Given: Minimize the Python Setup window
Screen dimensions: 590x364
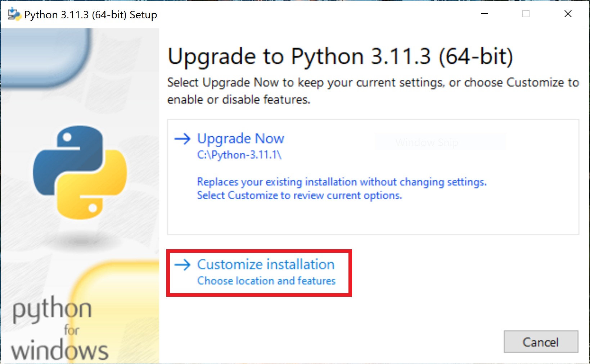Looking at the screenshot, I should pos(485,14).
